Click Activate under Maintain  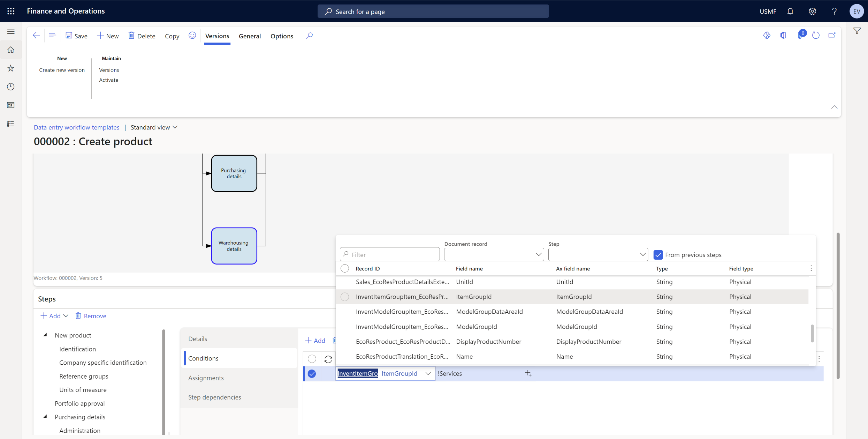click(108, 80)
